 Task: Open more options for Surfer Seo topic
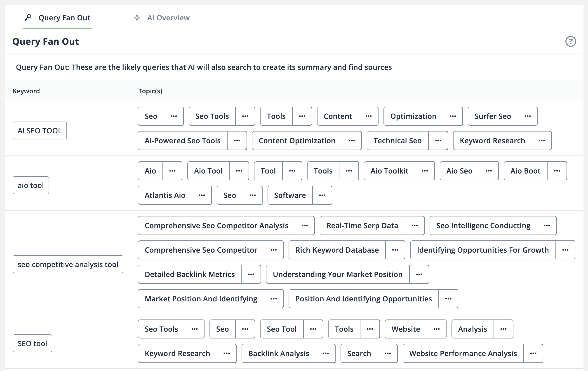pos(528,116)
